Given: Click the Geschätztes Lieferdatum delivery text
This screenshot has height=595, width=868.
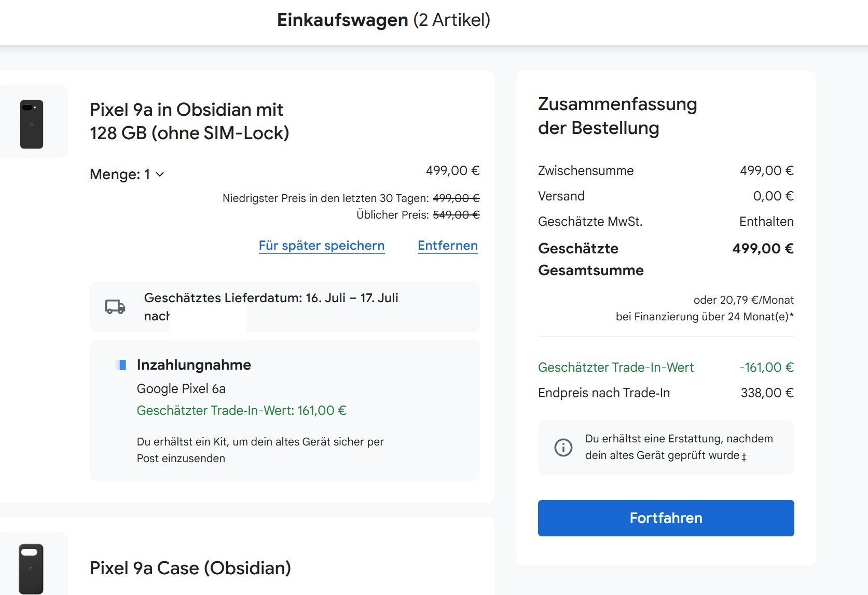Looking at the screenshot, I should point(271,298).
